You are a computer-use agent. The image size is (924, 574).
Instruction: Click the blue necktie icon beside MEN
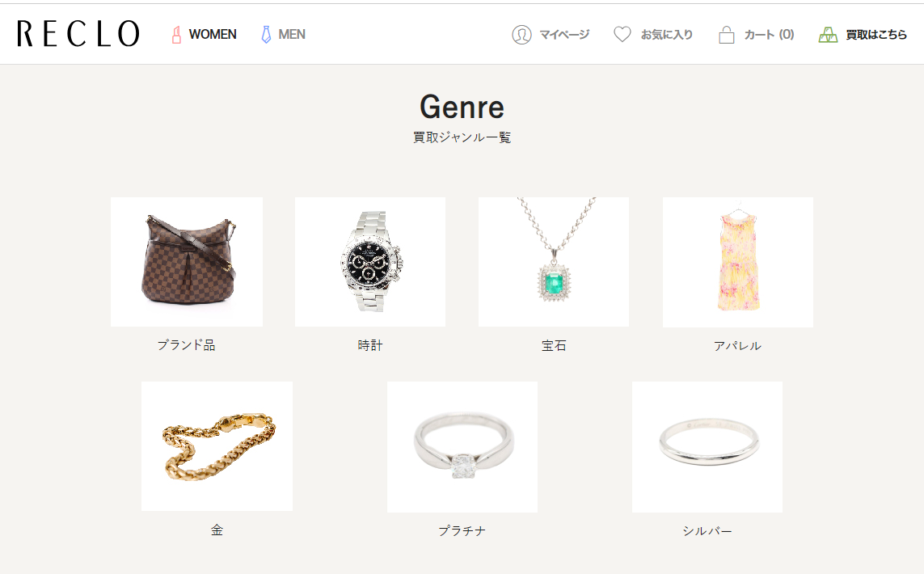266,35
